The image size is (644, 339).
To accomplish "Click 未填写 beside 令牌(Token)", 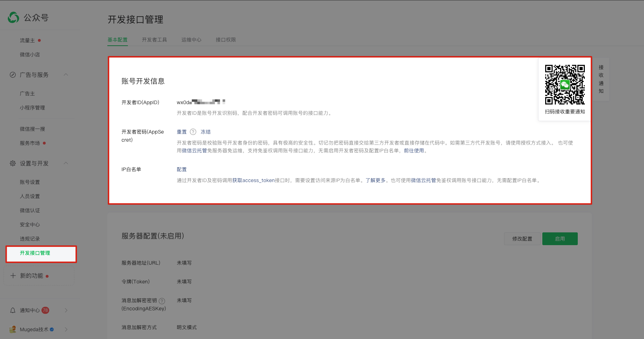I will click(184, 282).
